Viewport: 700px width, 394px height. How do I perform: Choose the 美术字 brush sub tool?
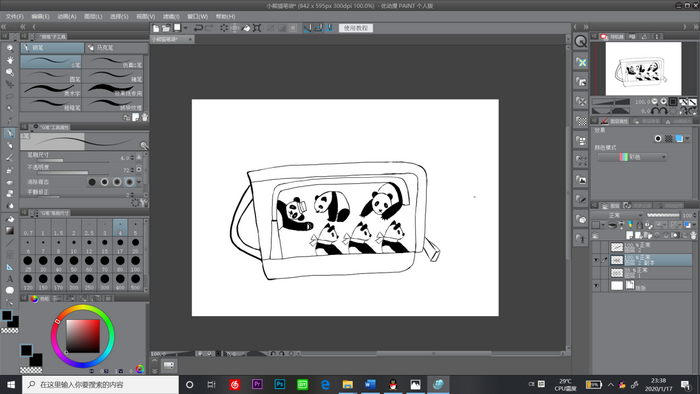coord(51,91)
